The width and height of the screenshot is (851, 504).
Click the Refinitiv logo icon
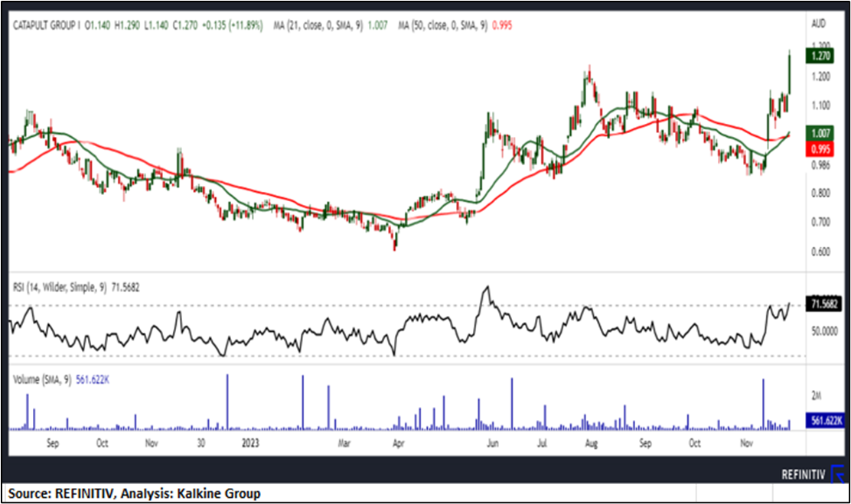click(839, 473)
